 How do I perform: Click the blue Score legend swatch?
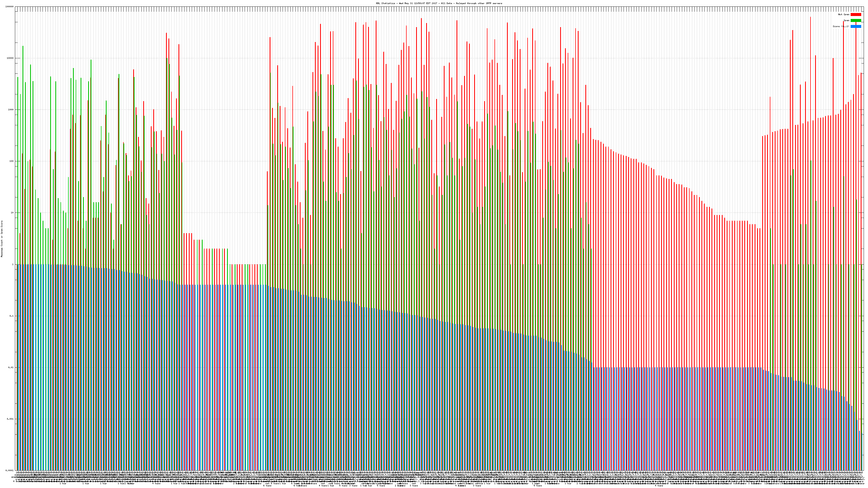point(856,26)
